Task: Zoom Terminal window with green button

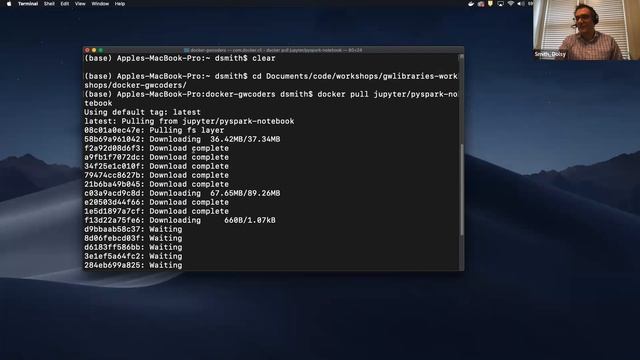Action: tap(101, 50)
